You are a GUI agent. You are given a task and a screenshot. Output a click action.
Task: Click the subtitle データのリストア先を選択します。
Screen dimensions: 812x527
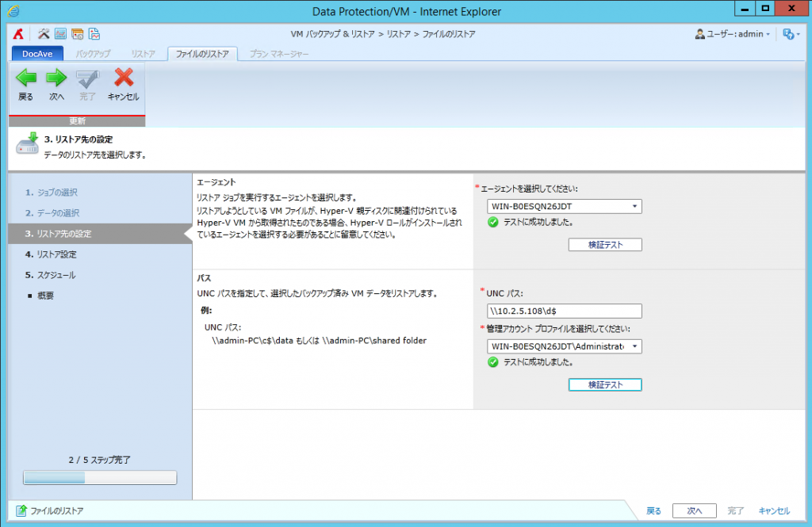click(95, 155)
